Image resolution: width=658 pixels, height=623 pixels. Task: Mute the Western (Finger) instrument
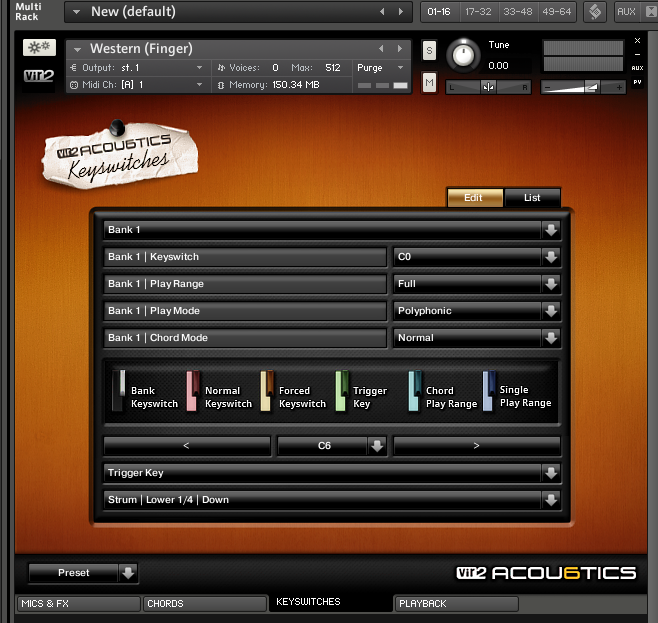click(x=429, y=83)
